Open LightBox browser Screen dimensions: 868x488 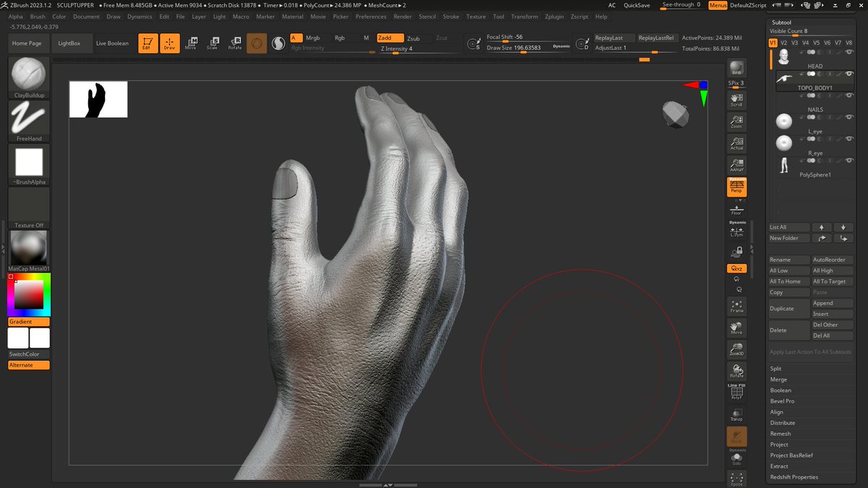point(70,43)
